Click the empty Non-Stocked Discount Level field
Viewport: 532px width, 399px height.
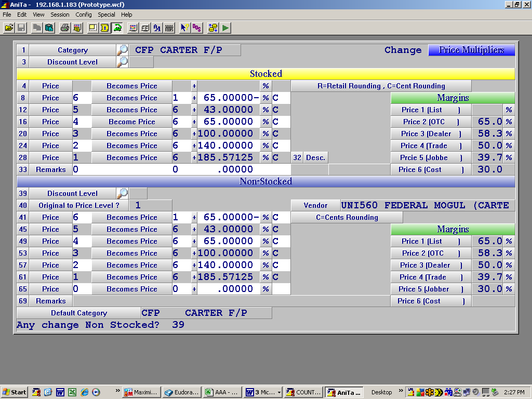(x=138, y=193)
